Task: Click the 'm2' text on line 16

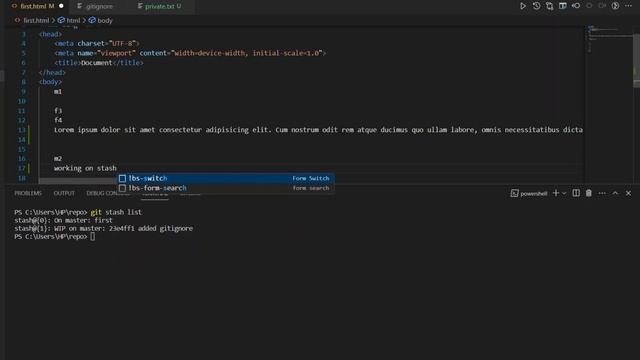Action: (x=58, y=158)
